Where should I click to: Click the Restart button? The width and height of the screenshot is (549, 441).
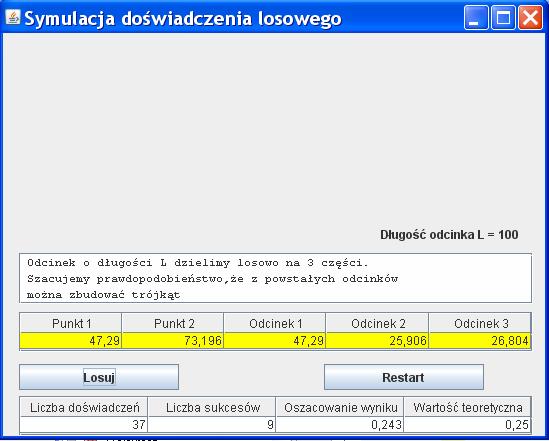coord(404,377)
